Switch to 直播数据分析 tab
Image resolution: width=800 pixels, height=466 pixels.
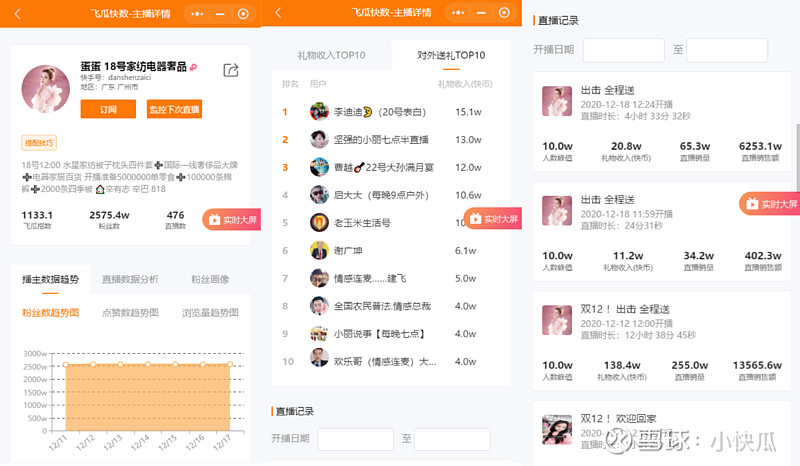pyautogui.click(x=130, y=279)
